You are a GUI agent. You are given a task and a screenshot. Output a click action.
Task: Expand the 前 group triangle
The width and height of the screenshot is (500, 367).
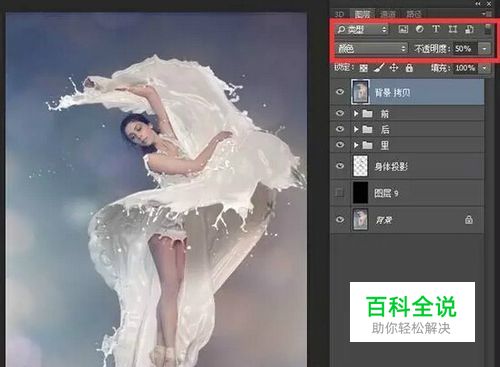pyautogui.click(x=356, y=114)
